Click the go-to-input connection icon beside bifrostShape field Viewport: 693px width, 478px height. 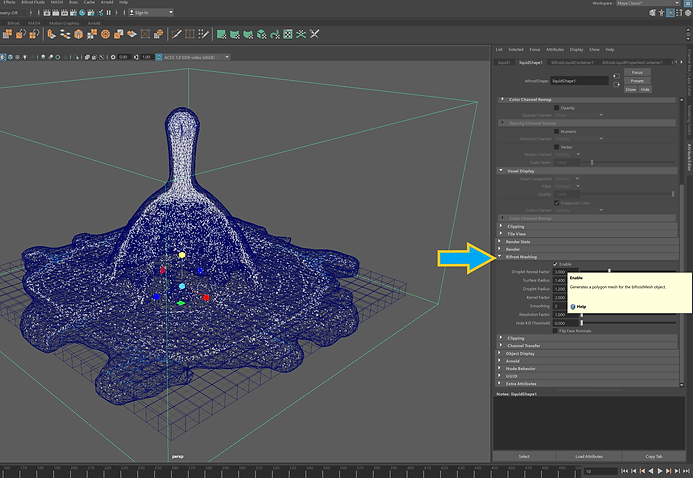click(x=616, y=76)
